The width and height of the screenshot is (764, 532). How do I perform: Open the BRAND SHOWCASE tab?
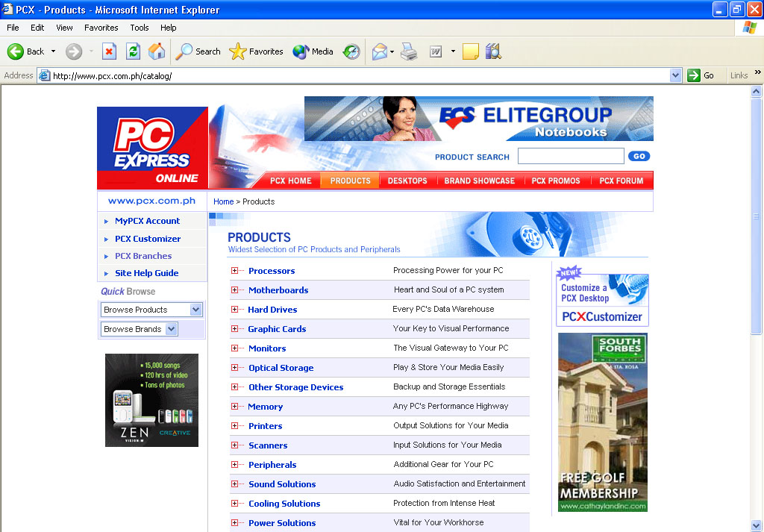coord(480,181)
